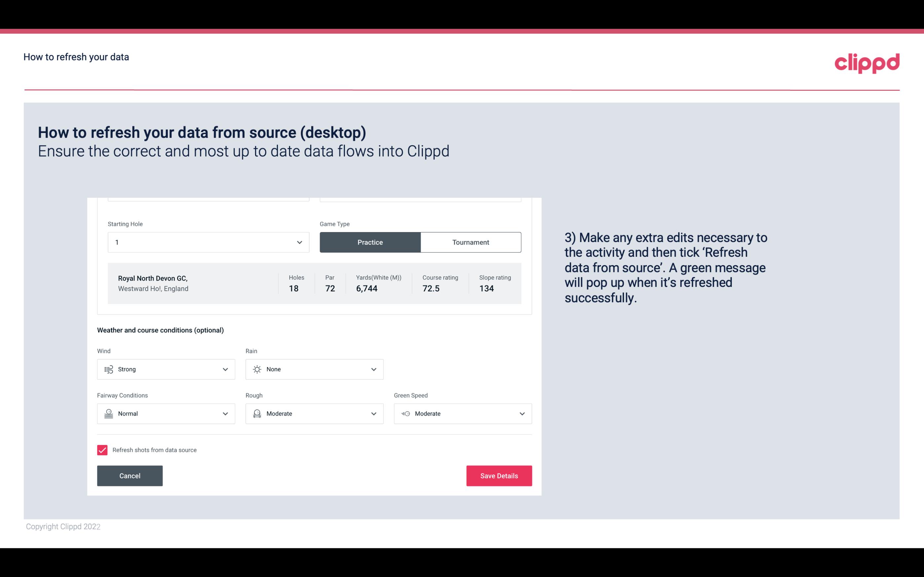Click the fairway conditions normal icon

[108, 414]
